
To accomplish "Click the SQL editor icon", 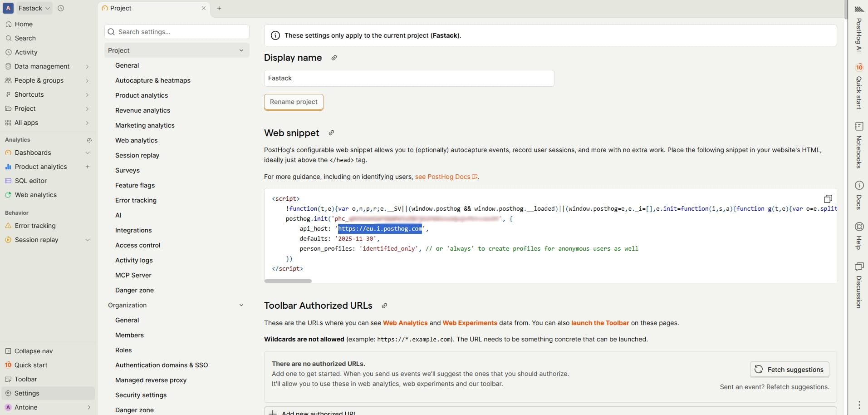I will click(x=8, y=181).
